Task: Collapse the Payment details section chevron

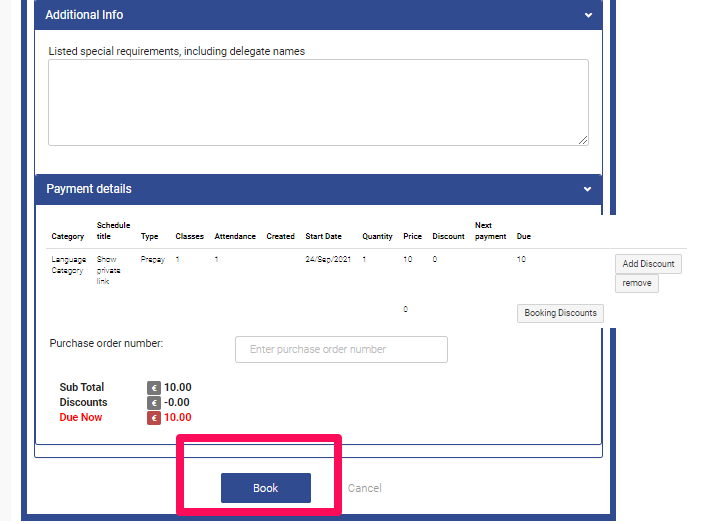Action: (x=589, y=189)
